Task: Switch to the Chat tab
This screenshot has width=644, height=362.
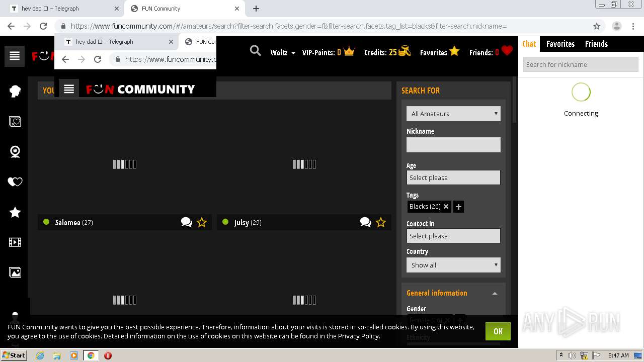Action: coord(529,44)
